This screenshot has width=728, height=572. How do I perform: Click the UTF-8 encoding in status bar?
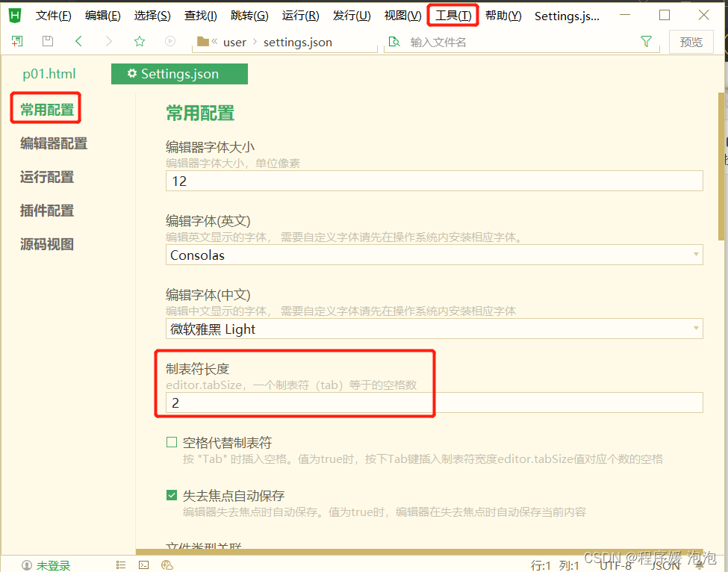coord(615,565)
